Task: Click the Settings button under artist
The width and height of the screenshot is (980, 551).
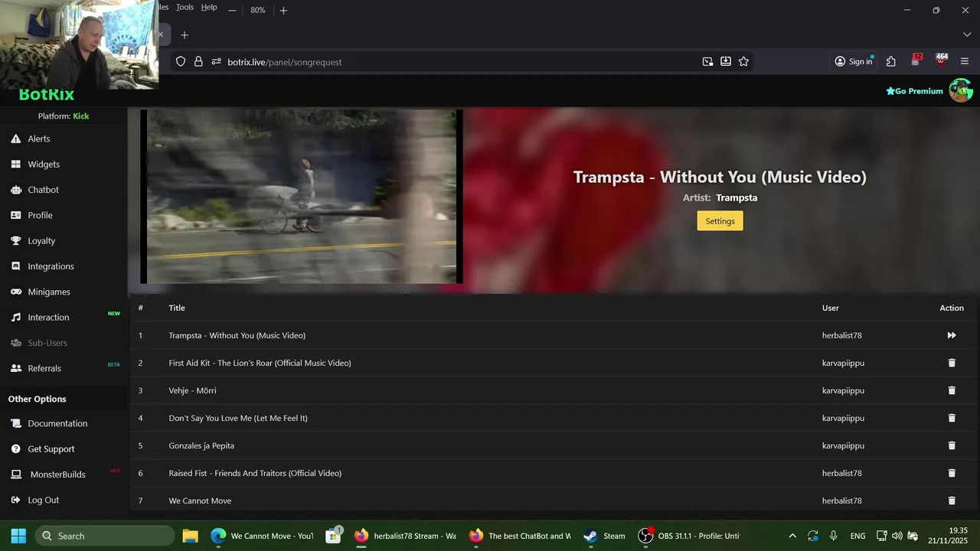Action: click(x=720, y=221)
